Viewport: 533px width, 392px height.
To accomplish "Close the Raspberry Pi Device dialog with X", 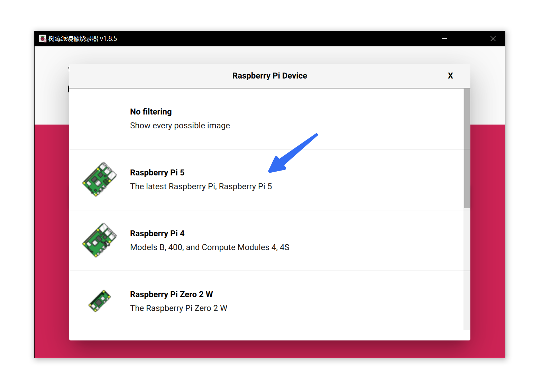I will (450, 76).
